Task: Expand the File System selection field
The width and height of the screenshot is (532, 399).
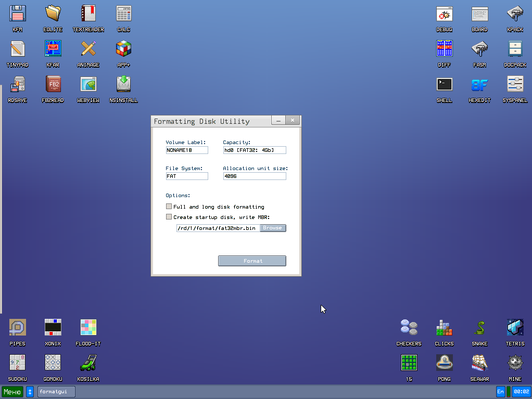Action: tap(186, 176)
